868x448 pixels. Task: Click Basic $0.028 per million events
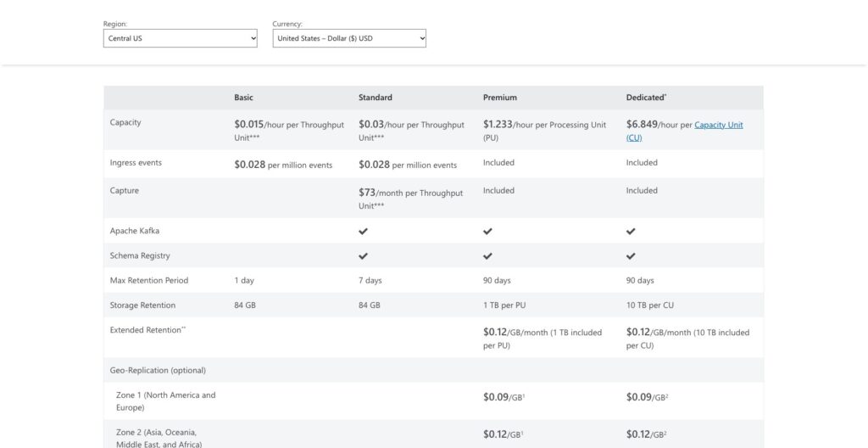point(283,165)
